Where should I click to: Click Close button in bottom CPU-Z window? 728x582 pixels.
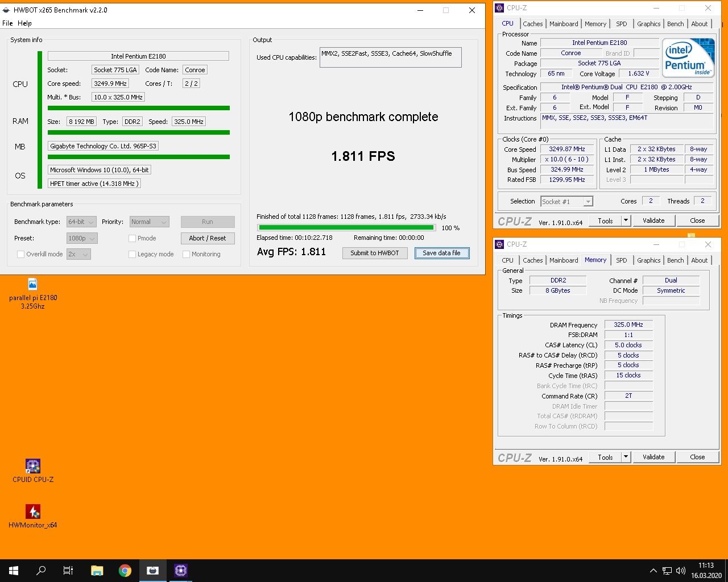tap(697, 457)
